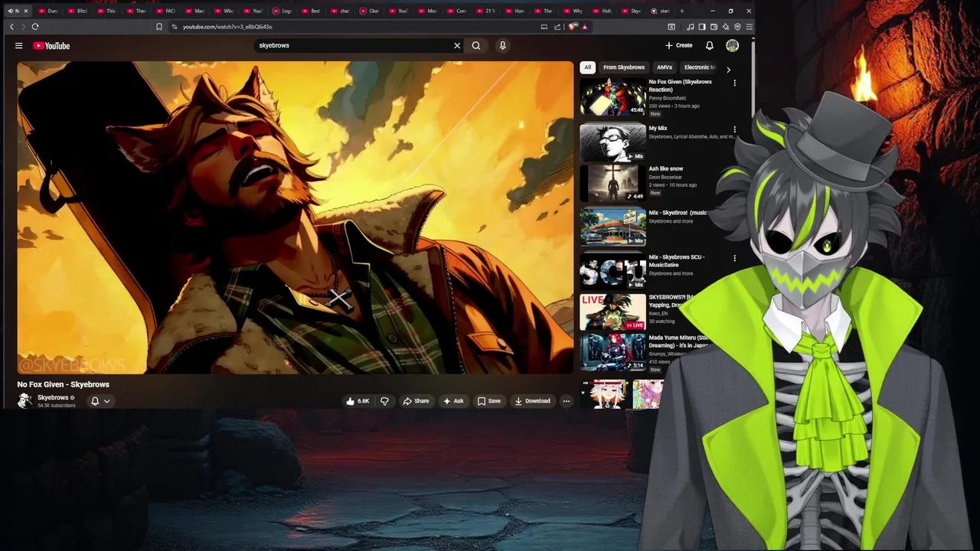Open the YouTube hamburger guide menu
The image size is (980, 551).
[18, 46]
